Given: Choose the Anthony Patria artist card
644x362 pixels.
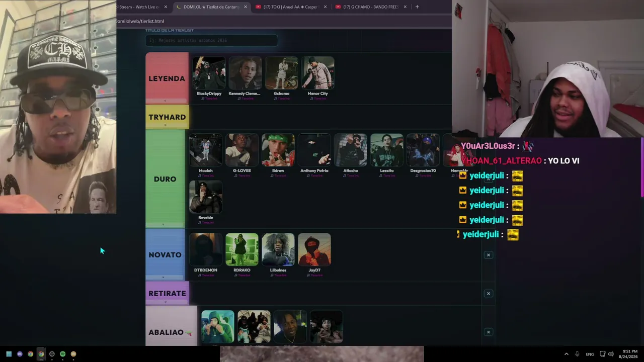Looking at the screenshot, I should (314, 154).
